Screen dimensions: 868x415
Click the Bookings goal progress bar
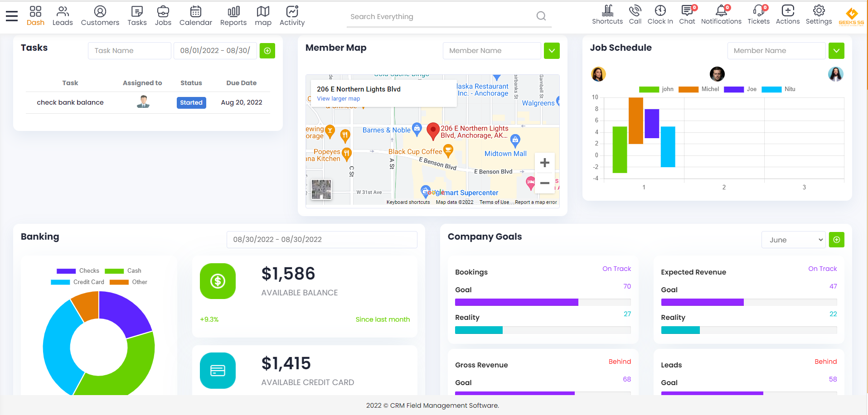coord(543,302)
